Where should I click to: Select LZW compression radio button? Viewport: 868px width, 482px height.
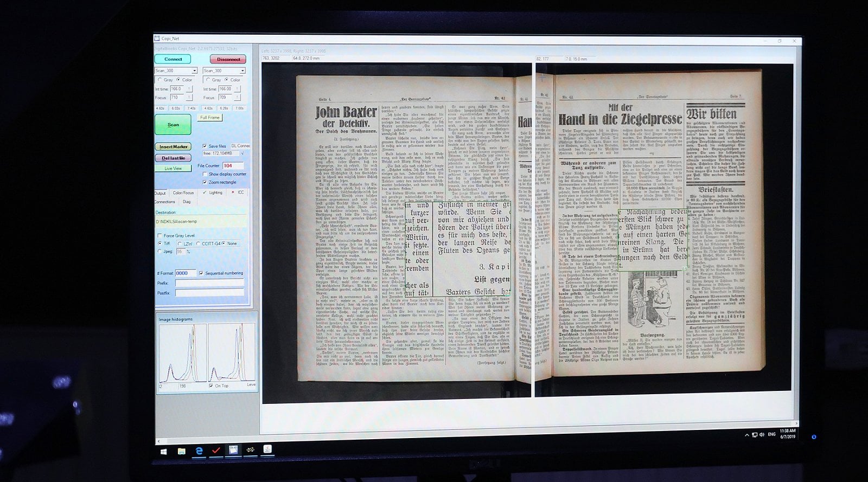coord(180,243)
